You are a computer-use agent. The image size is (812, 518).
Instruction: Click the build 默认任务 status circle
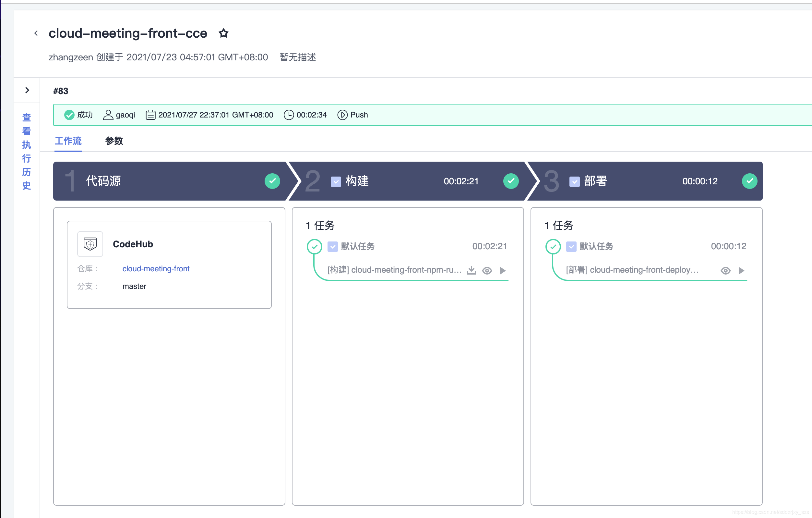point(314,246)
